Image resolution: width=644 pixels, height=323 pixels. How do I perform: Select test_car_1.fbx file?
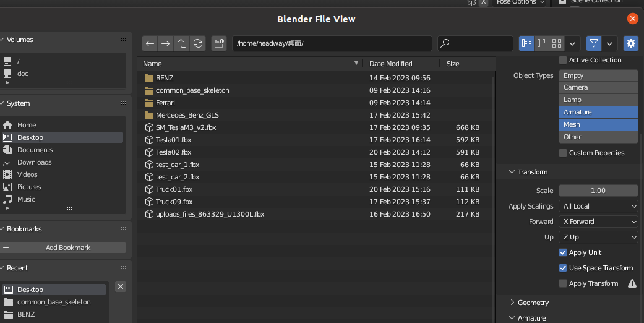[314, 165]
